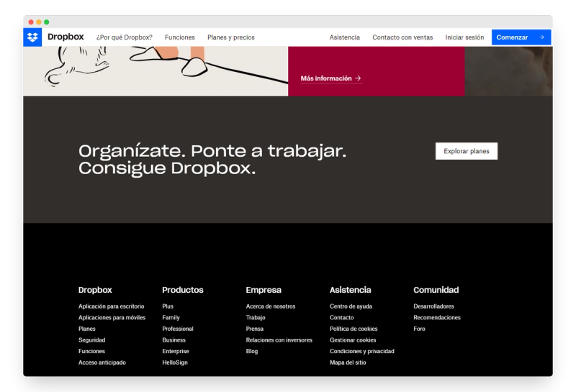Screen dimensions: 576x392
Task: Open Mapa del sitio link
Action: [348, 363]
